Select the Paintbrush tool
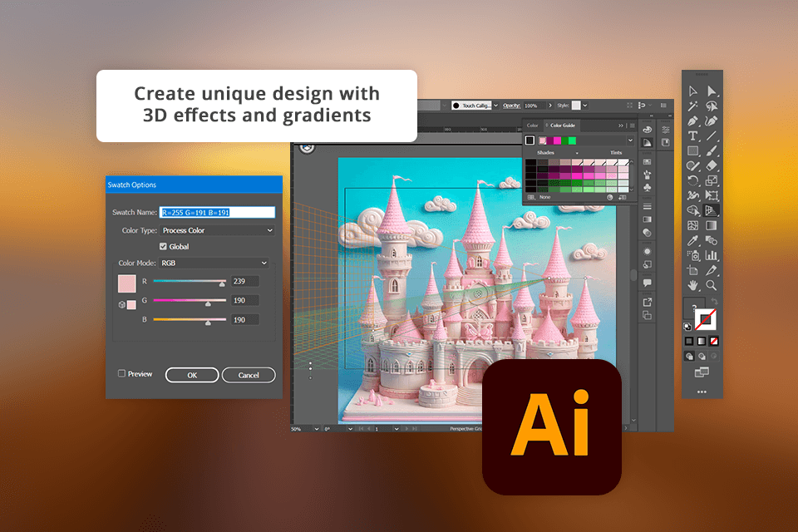This screenshot has height=532, width=798. coord(712,150)
